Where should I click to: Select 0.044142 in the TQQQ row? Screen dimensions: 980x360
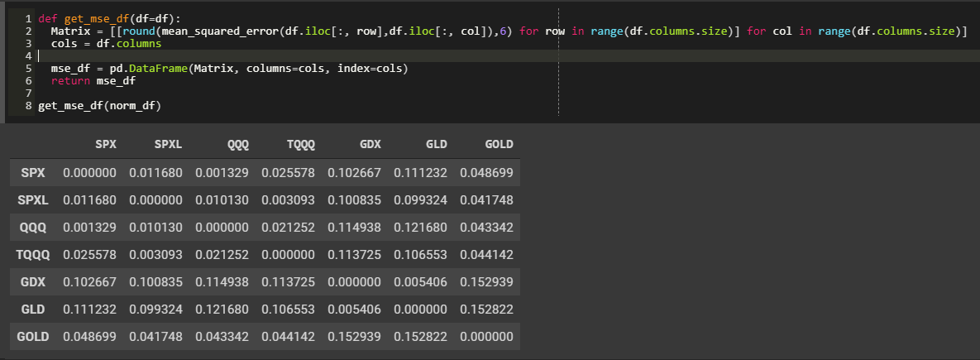(x=487, y=255)
